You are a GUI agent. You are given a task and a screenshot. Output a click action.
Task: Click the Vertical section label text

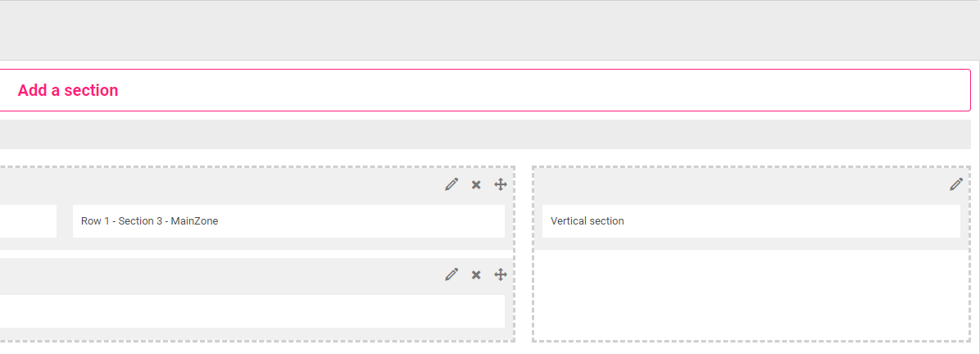pos(587,221)
